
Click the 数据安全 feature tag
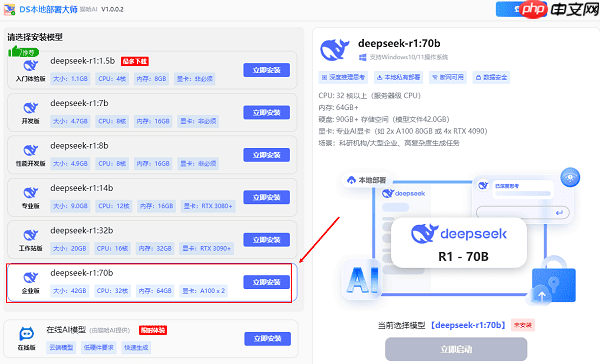click(491, 77)
